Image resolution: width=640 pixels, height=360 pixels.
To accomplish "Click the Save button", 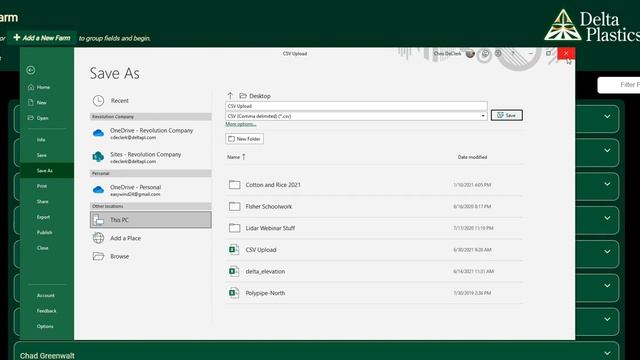I will point(507,116).
